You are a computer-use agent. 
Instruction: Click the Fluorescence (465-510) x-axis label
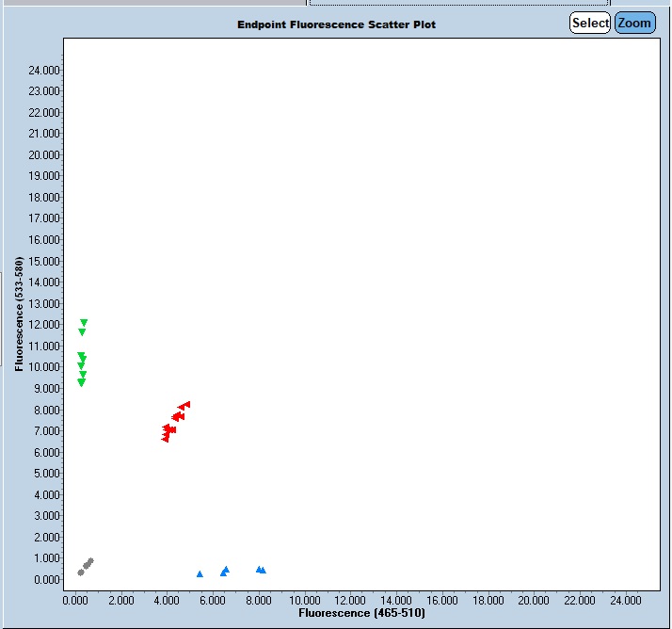[x=361, y=613]
